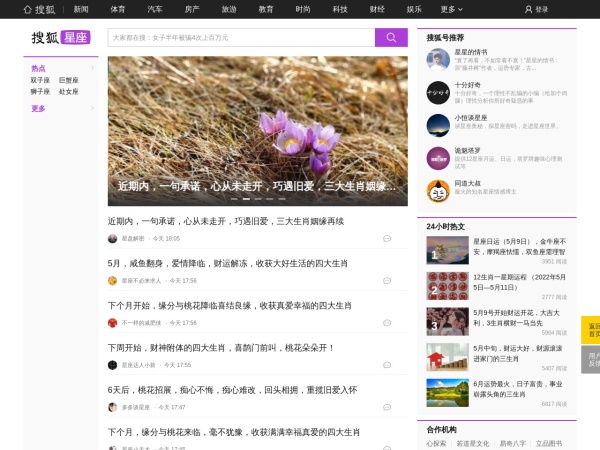
Task: Select 处女座 in the sidebar
Action: pos(68,91)
